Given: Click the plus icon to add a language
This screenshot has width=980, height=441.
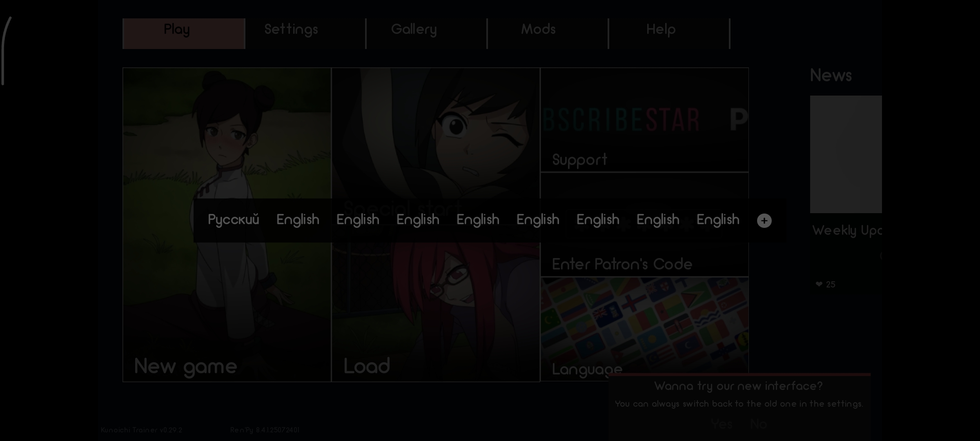Looking at the screenshot, I should click(764, 221).
